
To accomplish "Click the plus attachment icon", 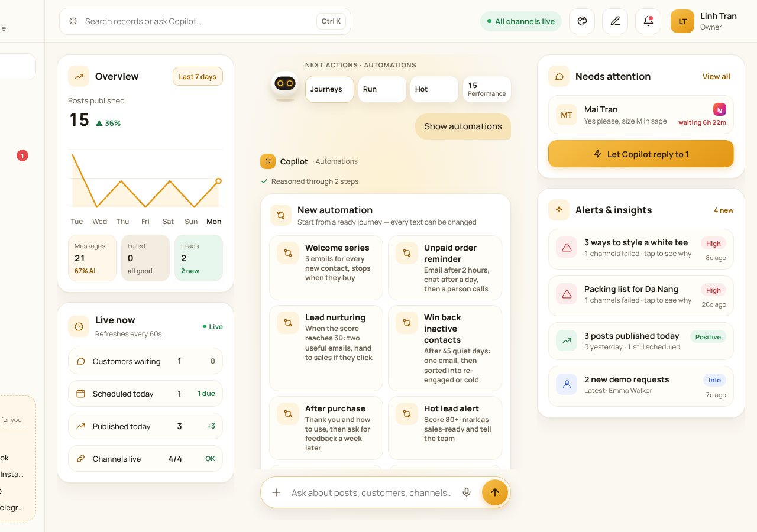I will (x=276, y=492).
